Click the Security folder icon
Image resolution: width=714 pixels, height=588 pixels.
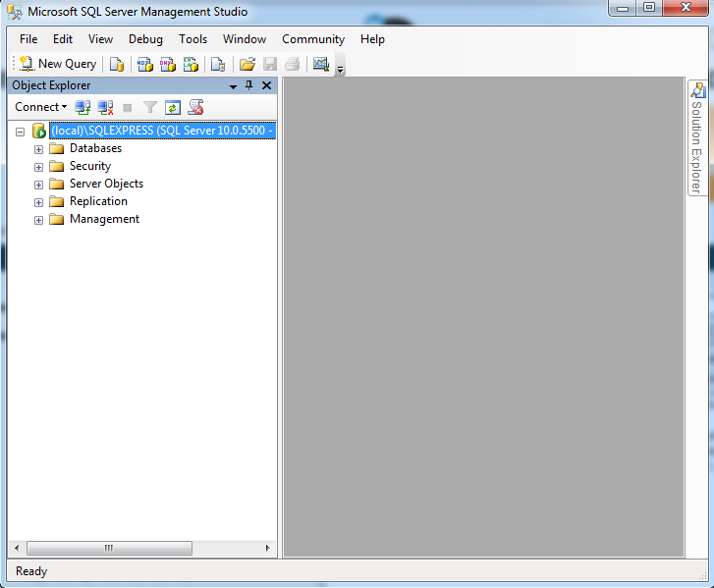tap(56, 166)
